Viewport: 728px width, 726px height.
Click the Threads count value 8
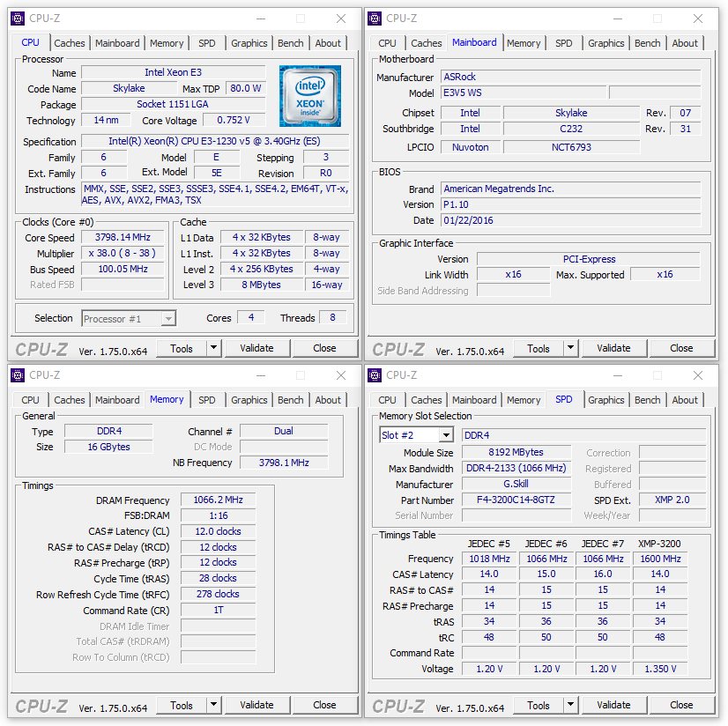coord(332,317)
